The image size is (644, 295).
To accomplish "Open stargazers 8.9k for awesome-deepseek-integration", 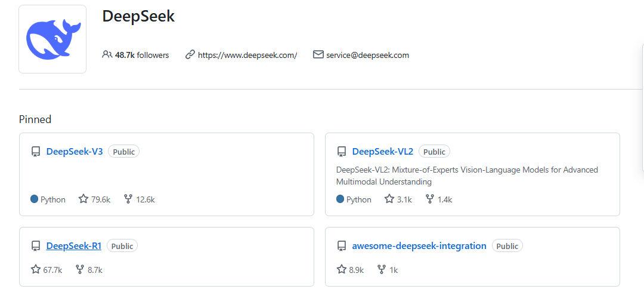I will 350,270.
